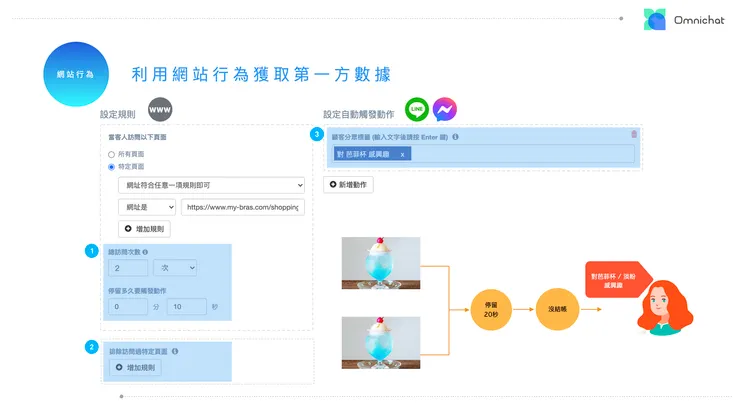Open the 網址符合任意一項規則即可 dropdown

coord(211,185)
